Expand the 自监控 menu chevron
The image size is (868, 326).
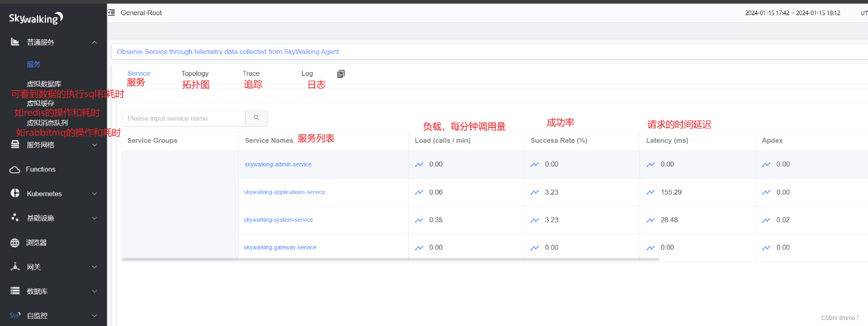(95, 316)
